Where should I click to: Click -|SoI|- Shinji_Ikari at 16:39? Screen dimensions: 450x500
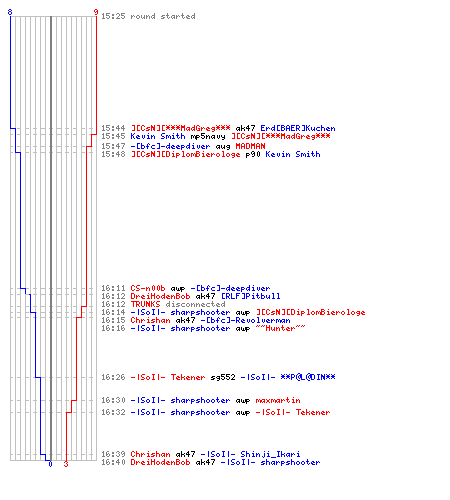pyautogui.click(x=250, y=454)
